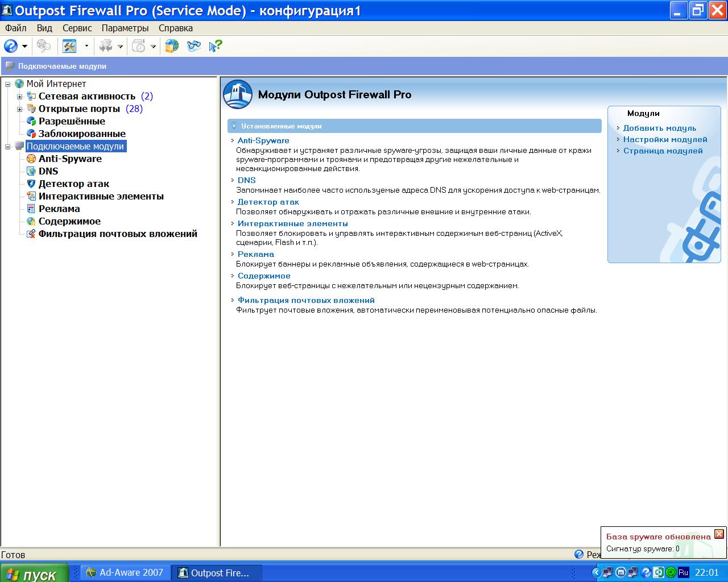
Task: Click the Подключаемые модули panel header icon
Action: coord(10,66)
